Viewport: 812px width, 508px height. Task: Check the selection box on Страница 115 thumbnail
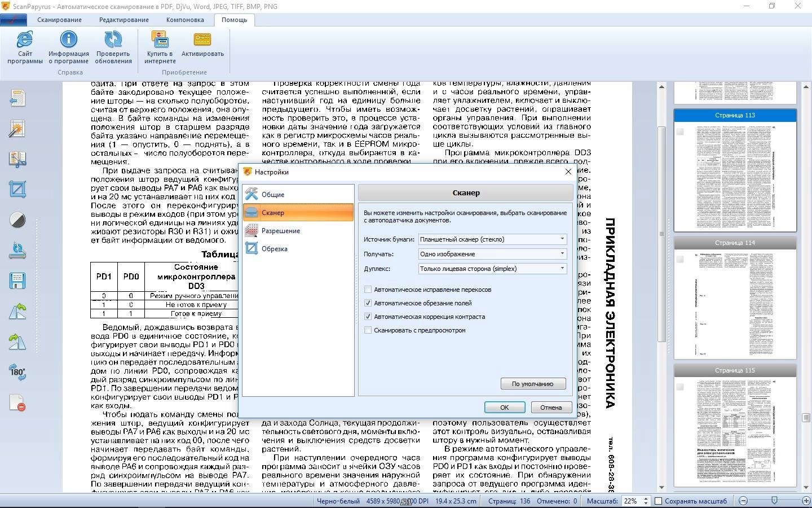pos(680,387)
